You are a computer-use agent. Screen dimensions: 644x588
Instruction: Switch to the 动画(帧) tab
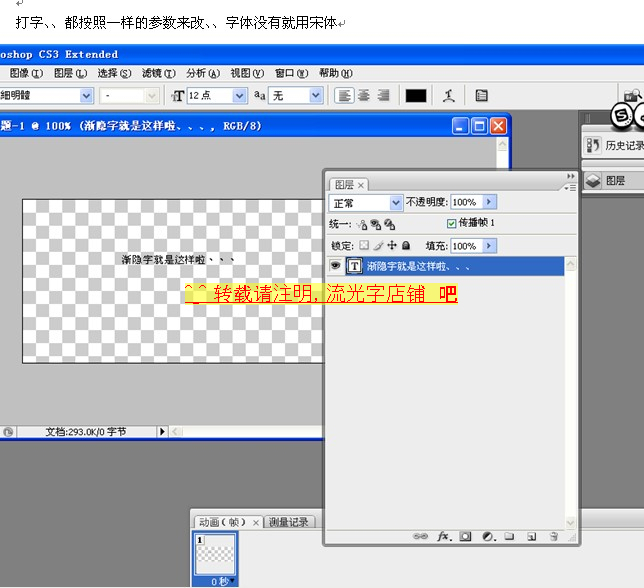[x=222, y=522]
